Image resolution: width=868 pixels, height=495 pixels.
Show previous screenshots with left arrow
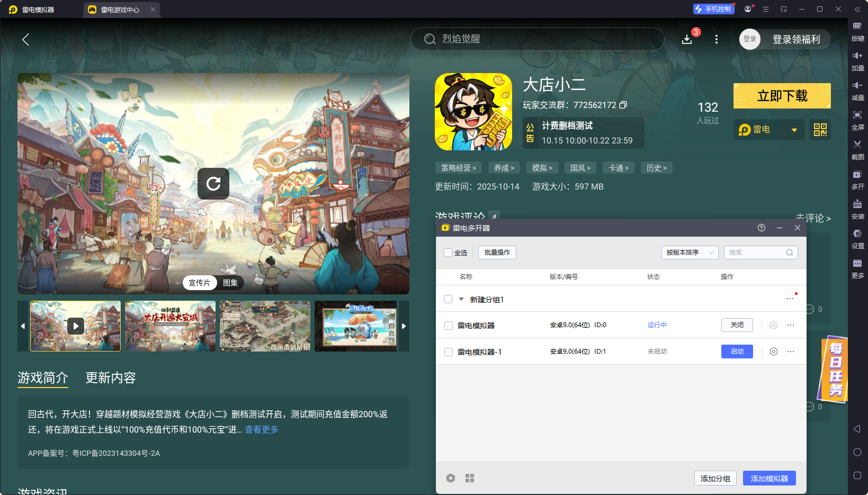(23, 326)
